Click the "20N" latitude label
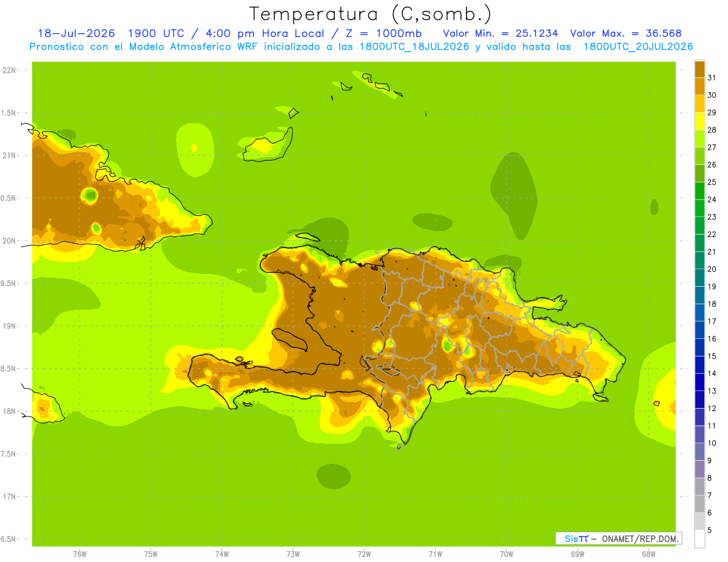 (8, 241)
